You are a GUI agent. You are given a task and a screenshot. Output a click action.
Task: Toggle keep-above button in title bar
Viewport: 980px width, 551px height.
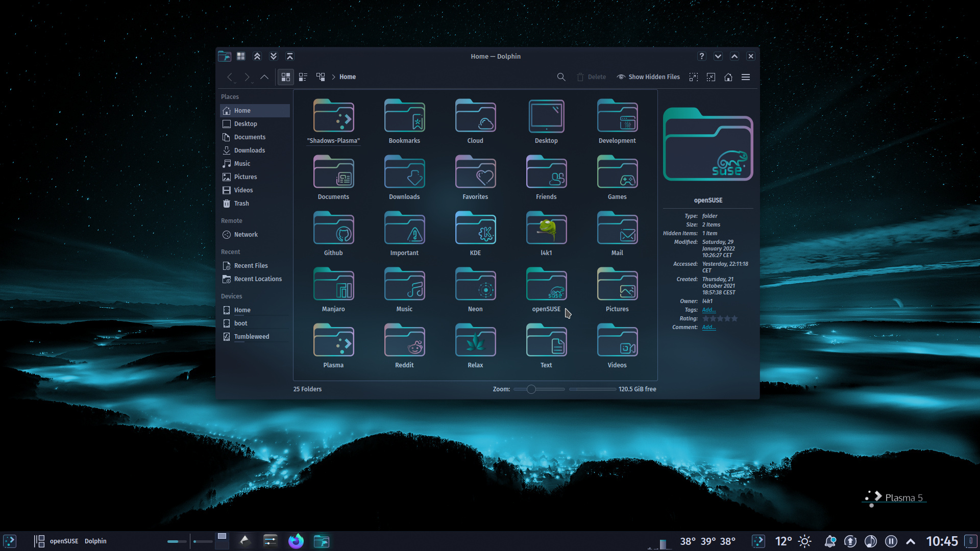(x=257, y=56)
